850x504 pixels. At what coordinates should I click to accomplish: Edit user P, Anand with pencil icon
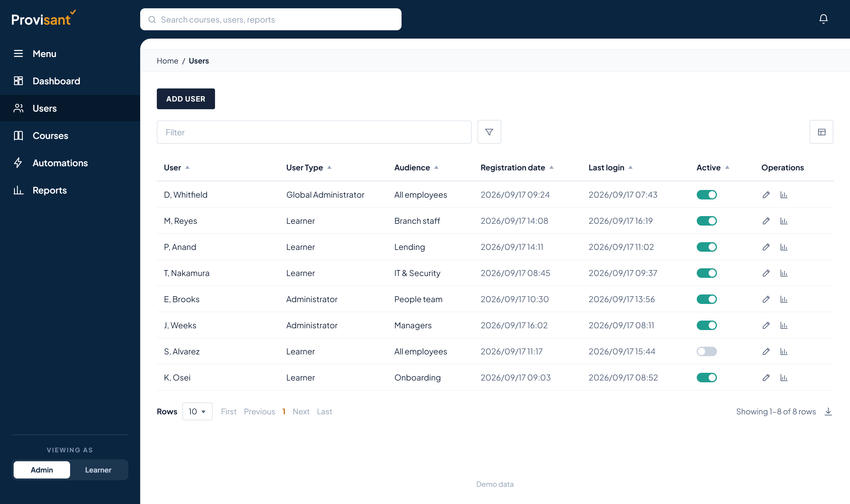point(766,247)
